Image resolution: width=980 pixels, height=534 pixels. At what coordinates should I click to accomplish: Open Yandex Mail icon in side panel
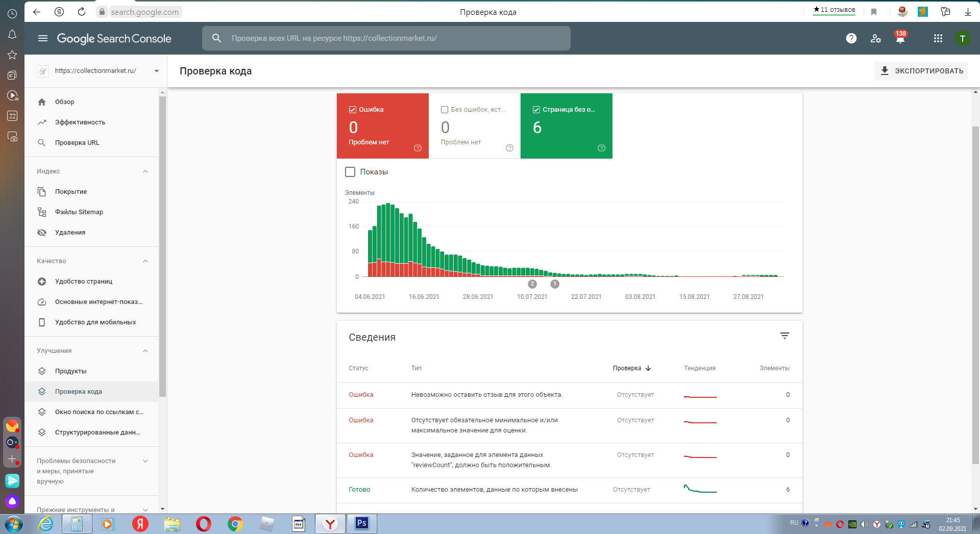[x=12, y=426]
